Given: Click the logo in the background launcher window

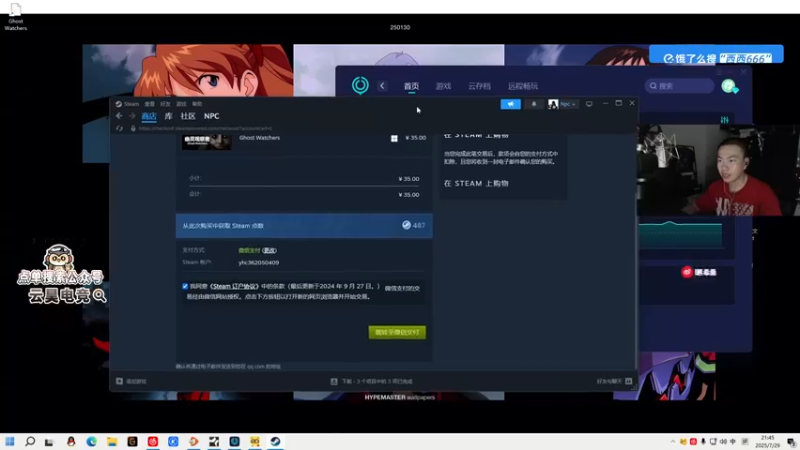Looking at the screenshot, I should pyautogui.click(x=360, y=85).
